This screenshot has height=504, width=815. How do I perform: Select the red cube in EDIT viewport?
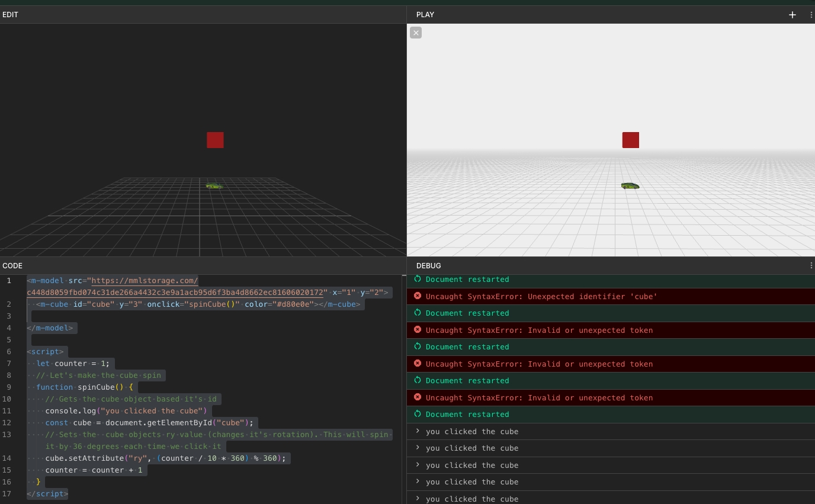pos(215,140)
